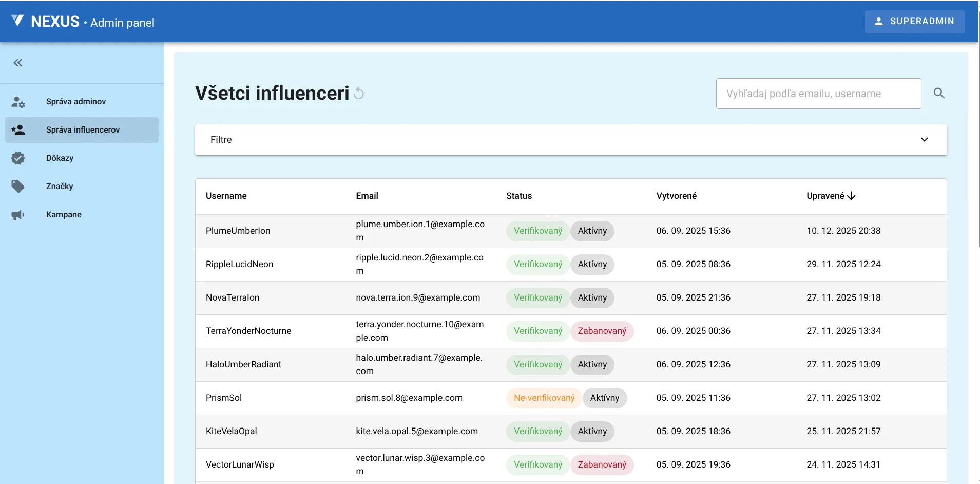Open details for user NovaTerraIon
Screen dimensions: 980x484
[x=233, y=297]
